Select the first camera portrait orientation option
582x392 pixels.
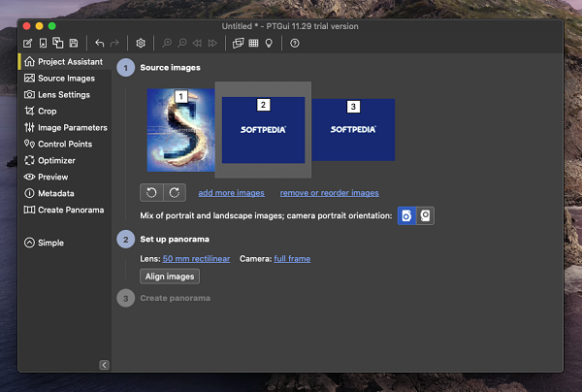pos(407,214)
